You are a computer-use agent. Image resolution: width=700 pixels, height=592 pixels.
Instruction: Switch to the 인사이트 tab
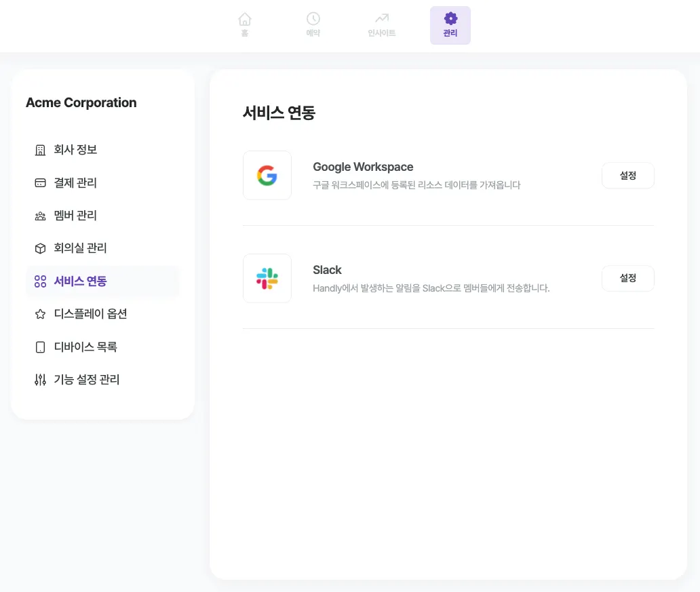(x=382, y=25)
